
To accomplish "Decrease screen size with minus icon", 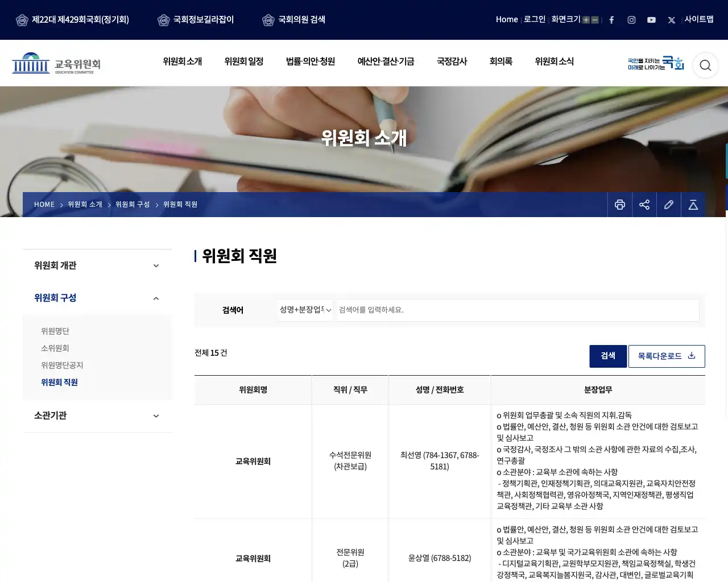I will [x=595, y=20].
